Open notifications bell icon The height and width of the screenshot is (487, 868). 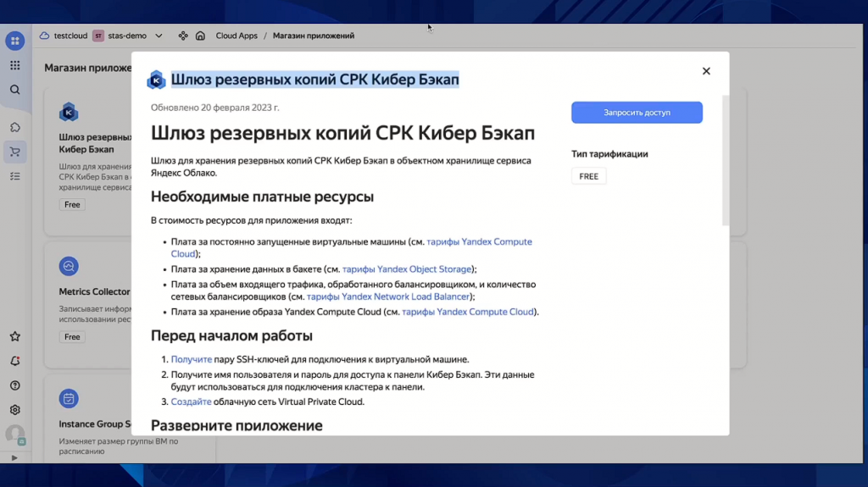[x=15, y=361]
